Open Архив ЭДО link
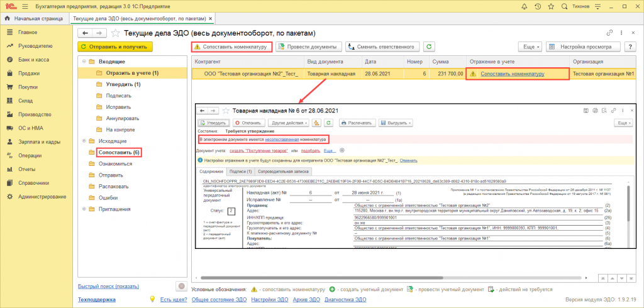The height and width of the screenshot is (308, 644). pos(306,300)
